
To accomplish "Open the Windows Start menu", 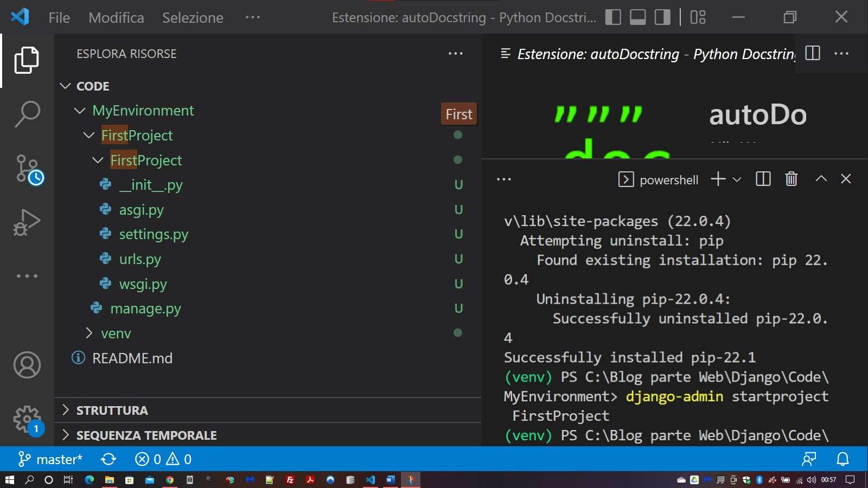I will click(x=9, y=479).
